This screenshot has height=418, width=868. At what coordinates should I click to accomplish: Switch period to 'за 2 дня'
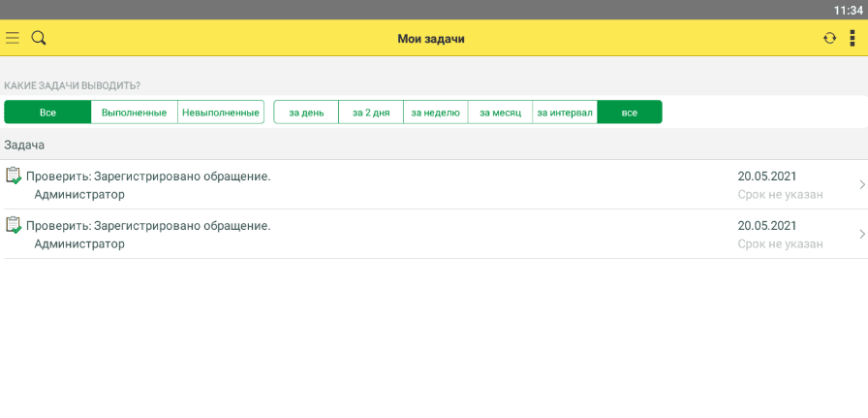(x=371, y=113)
